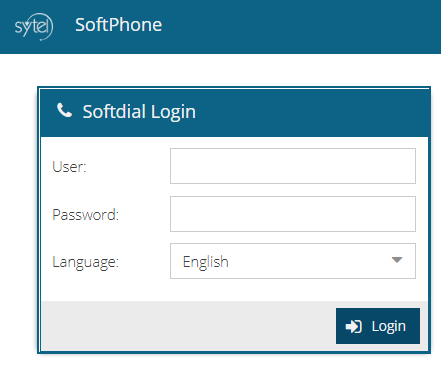Focus the Password input field

293,214
